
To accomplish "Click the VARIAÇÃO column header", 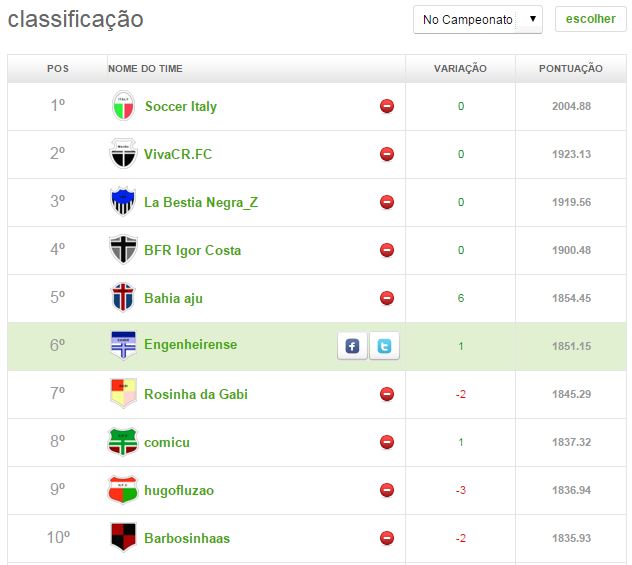I will coord(460,69).
